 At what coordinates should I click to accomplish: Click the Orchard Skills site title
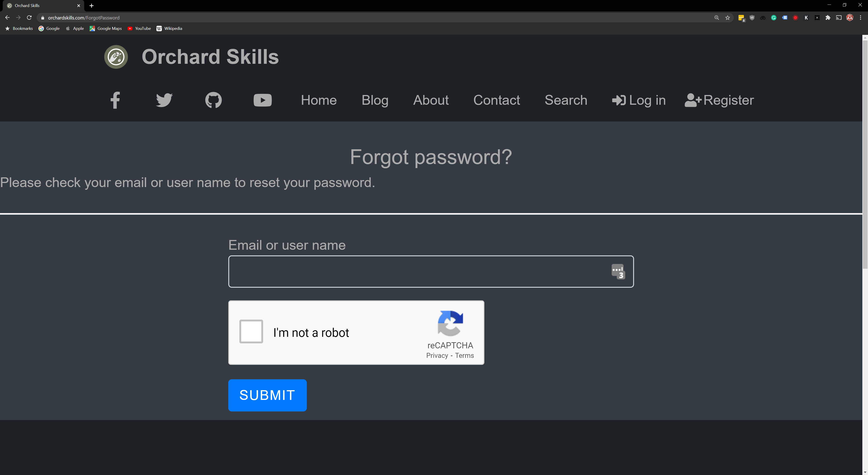210,57
